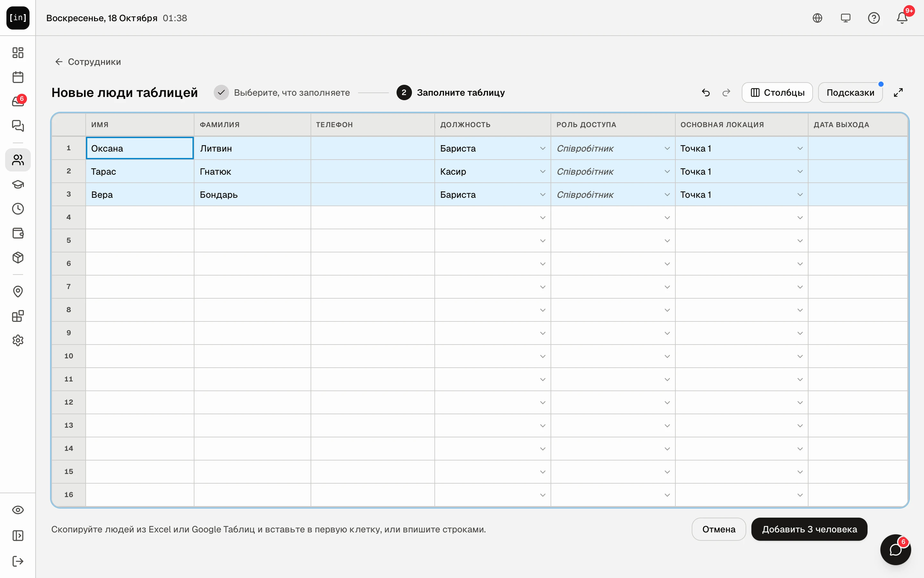Viewport: 924px width, 578px height.
Task: Click the [in] logo at top left
Action: coord(18,18)
